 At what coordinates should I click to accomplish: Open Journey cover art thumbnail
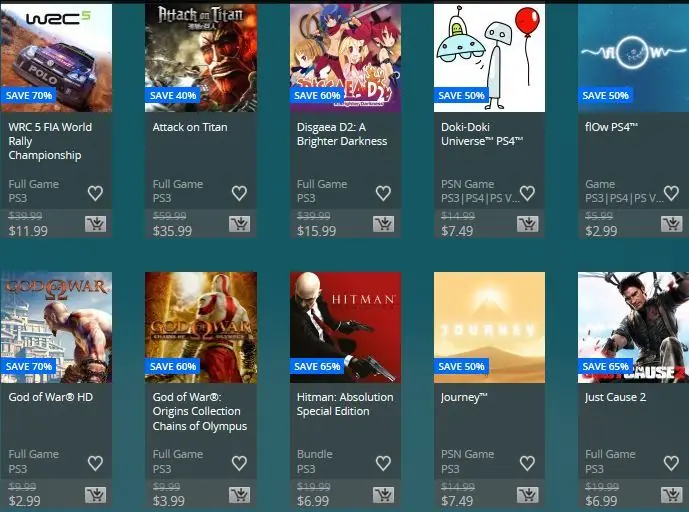pos(490,327)
